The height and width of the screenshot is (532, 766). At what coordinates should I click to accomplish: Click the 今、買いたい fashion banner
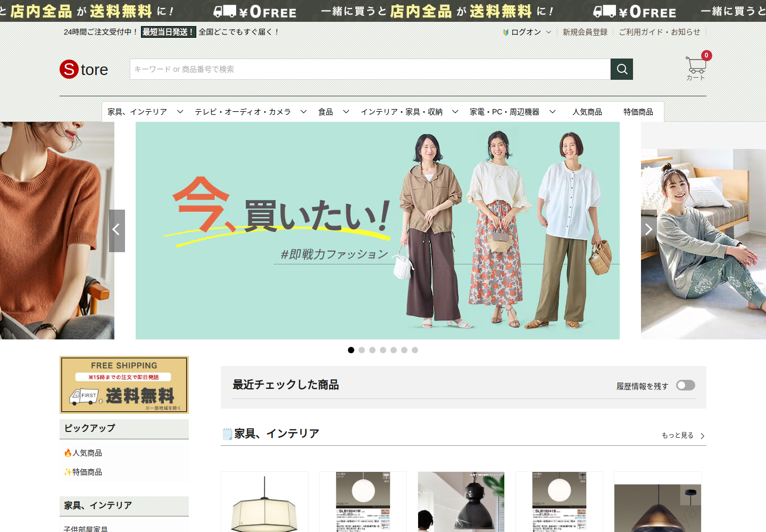[378, 230]
